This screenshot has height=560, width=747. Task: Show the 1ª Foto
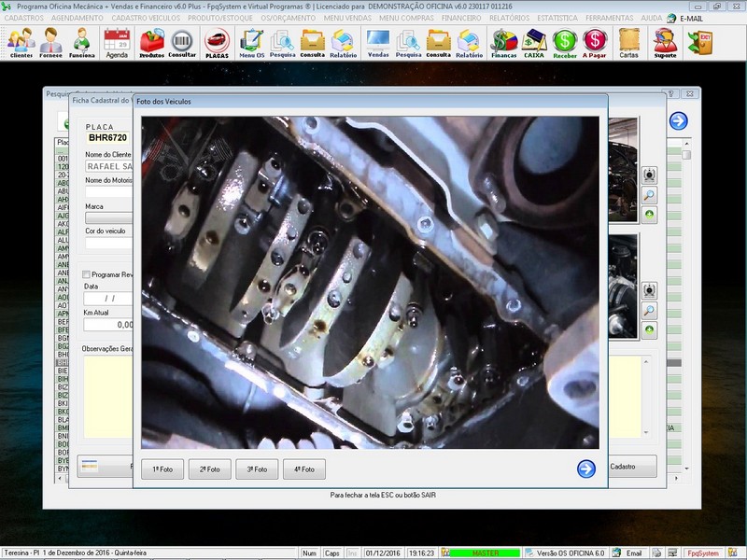coord(162,469)
